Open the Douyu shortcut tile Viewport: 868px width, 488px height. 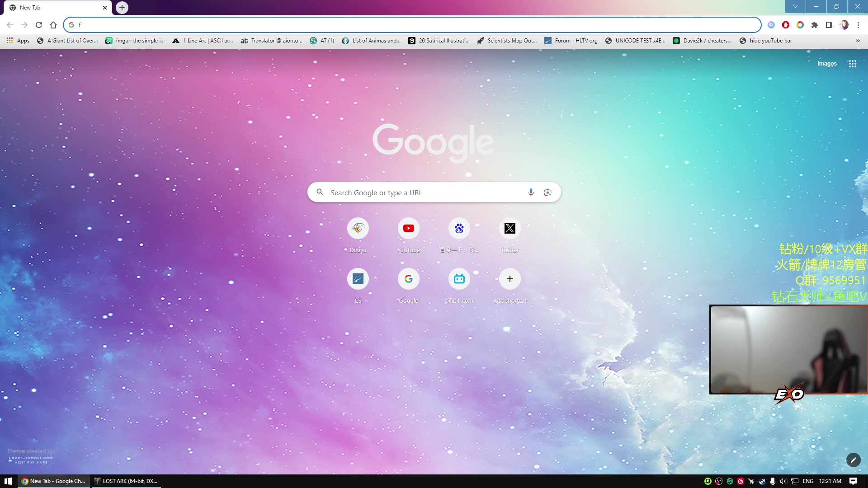point(358,229)
